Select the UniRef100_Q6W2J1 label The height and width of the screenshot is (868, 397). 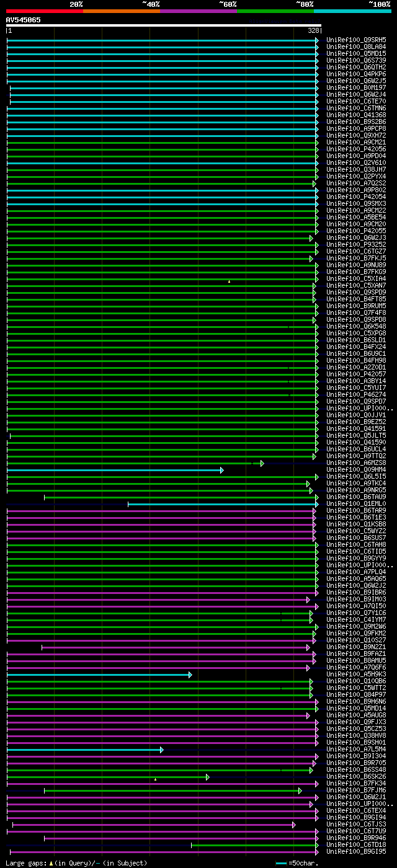point(356,797)
